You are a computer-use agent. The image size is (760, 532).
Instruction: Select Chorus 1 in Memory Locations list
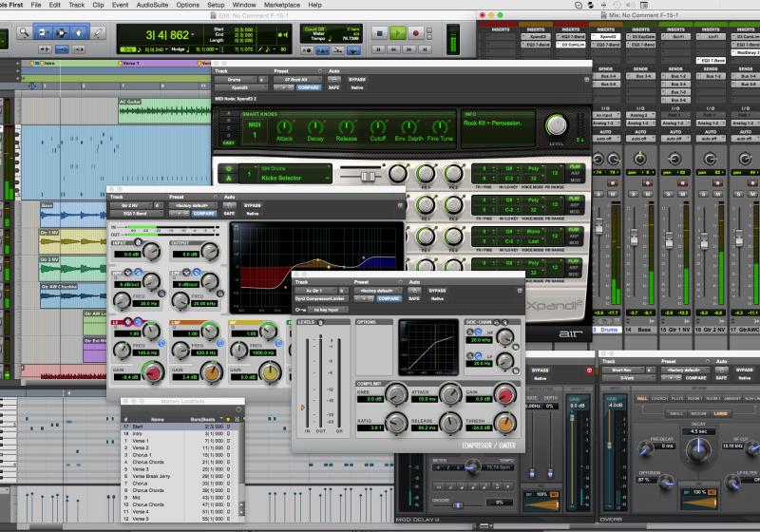click(142, 455)
